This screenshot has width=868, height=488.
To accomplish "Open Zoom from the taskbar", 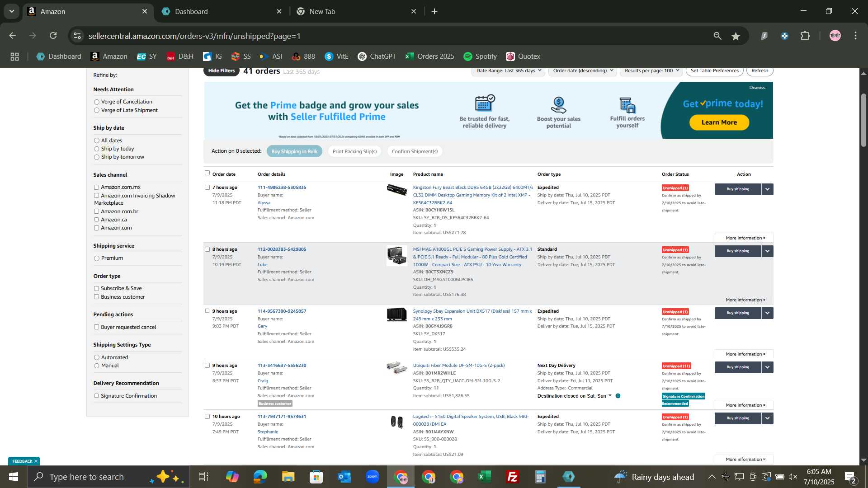I will [x=373, y=477].
